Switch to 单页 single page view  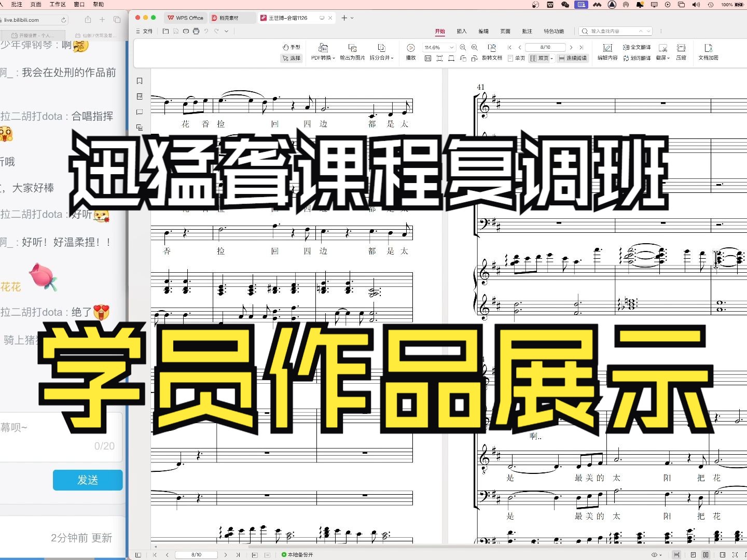(x=516, y=58)
